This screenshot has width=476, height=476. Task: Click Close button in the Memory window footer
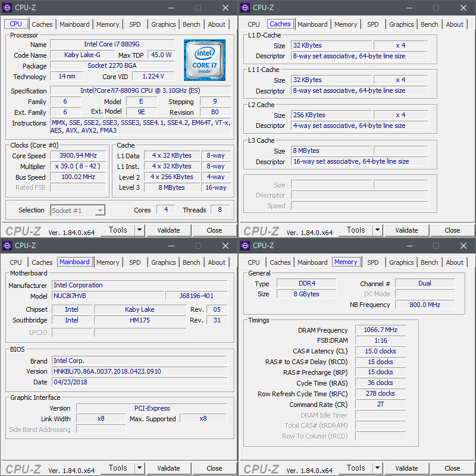pos(452,468)
